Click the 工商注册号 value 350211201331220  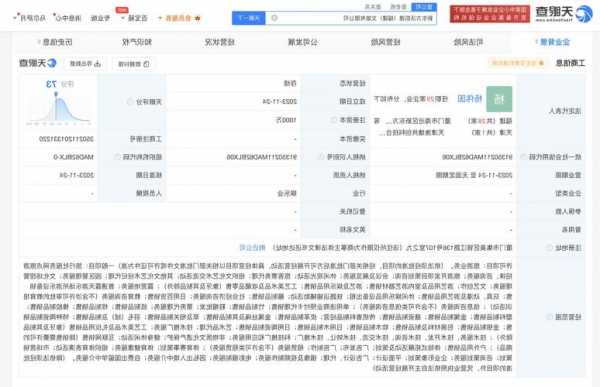click(66, 139)
